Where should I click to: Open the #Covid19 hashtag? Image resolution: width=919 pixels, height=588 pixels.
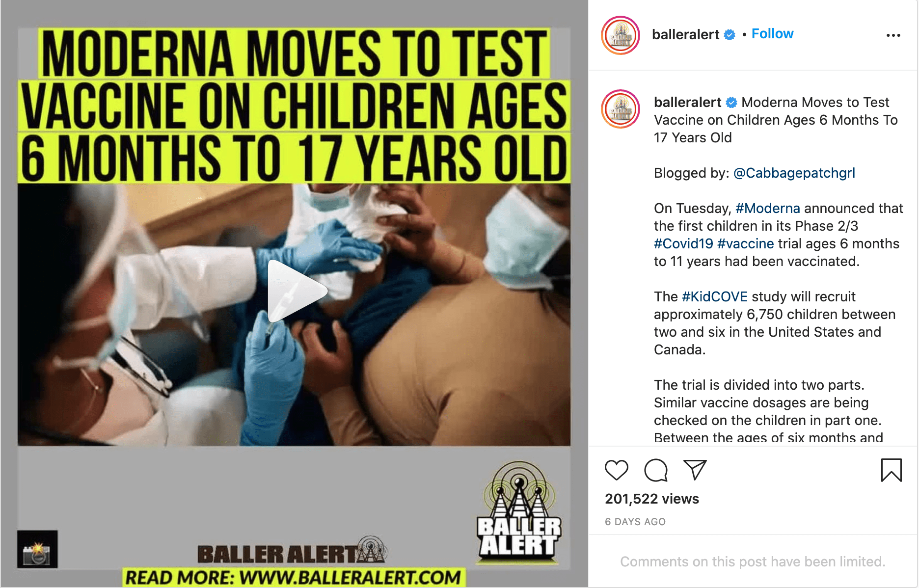click(x=683, y=243)
